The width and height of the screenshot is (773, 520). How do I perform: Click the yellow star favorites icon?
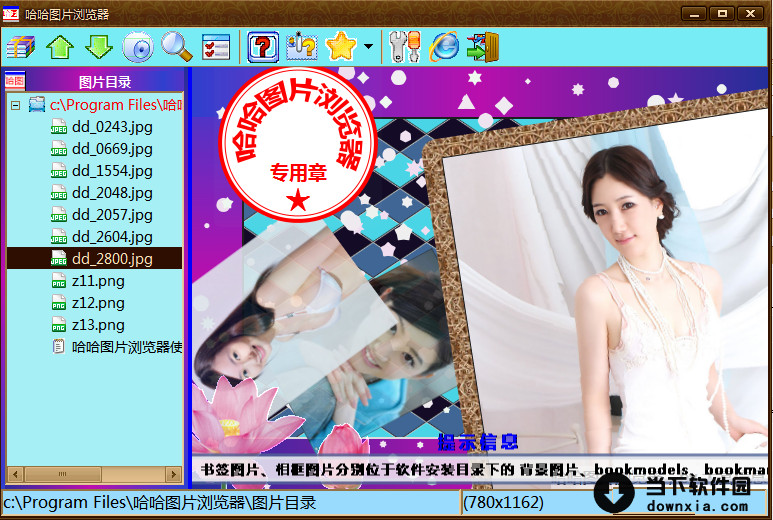tap(341, 47)
